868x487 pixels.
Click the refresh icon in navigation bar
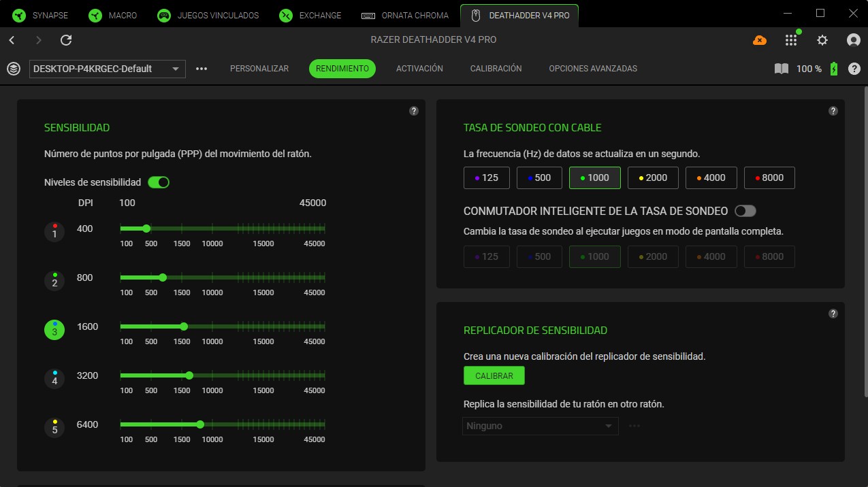point(66,40)
